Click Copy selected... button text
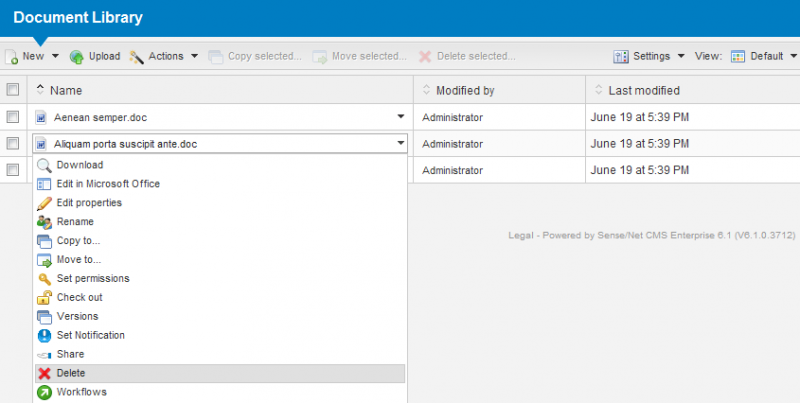Screen dimensions: 800x403 coord(265,56)
